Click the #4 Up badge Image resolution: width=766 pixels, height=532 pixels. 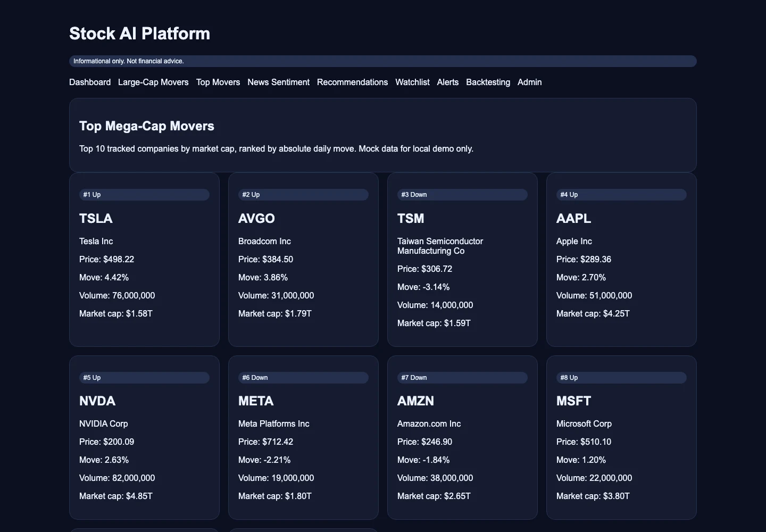[x=621, y=195]
